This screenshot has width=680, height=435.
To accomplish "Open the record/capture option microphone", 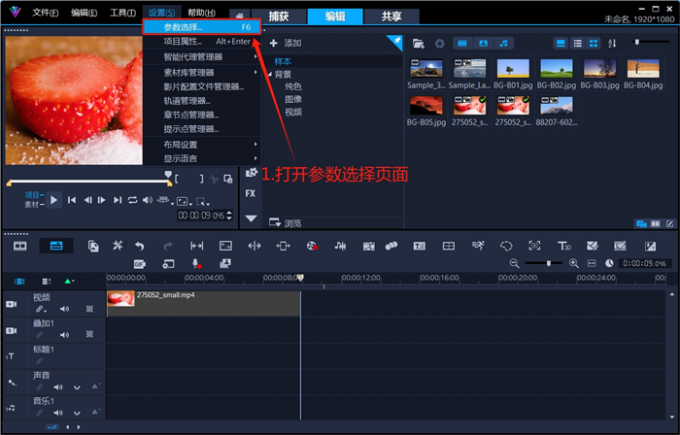I will (196, 264).
